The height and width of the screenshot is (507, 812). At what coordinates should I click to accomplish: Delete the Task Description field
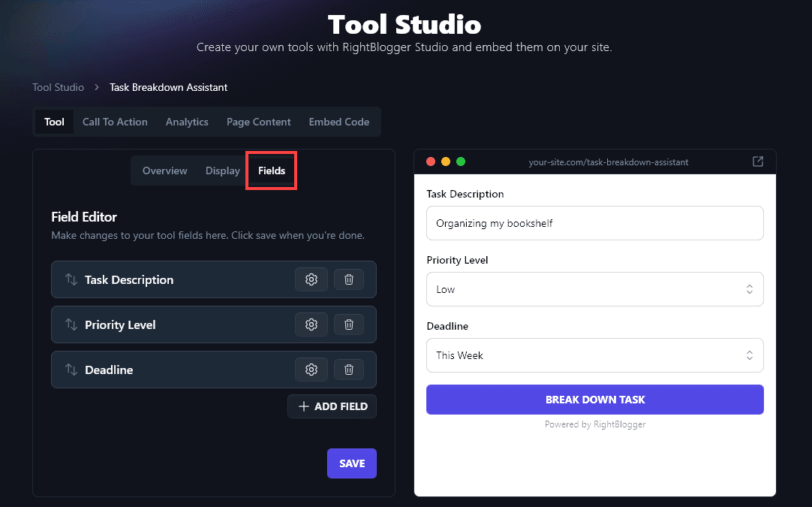tap(348, 279)
